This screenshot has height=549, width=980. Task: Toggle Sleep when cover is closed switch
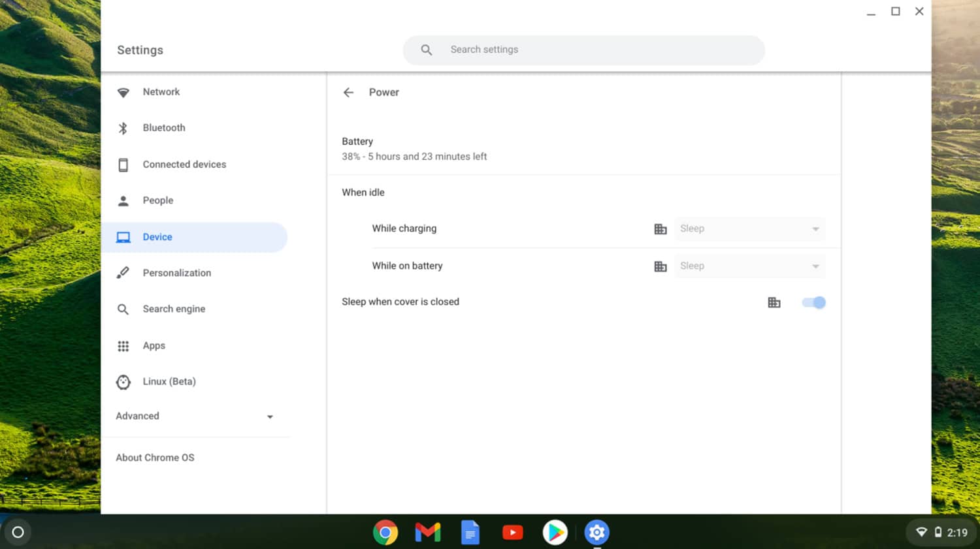point(814,302)
